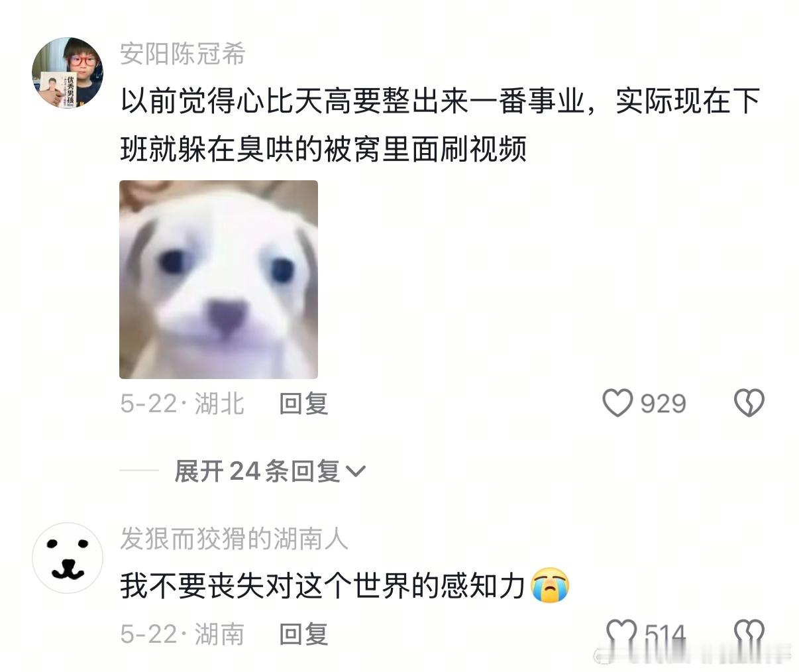Click the 929 like count

coord(663,403)
